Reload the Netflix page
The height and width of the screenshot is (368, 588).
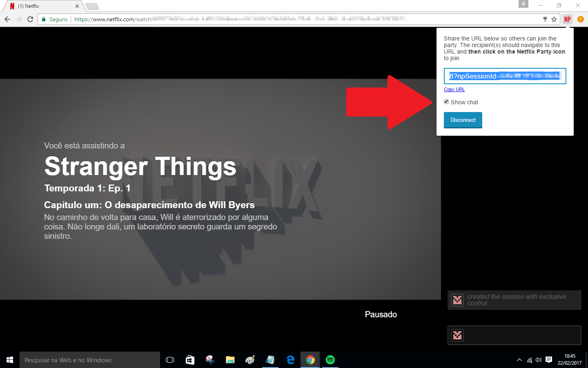30,19
